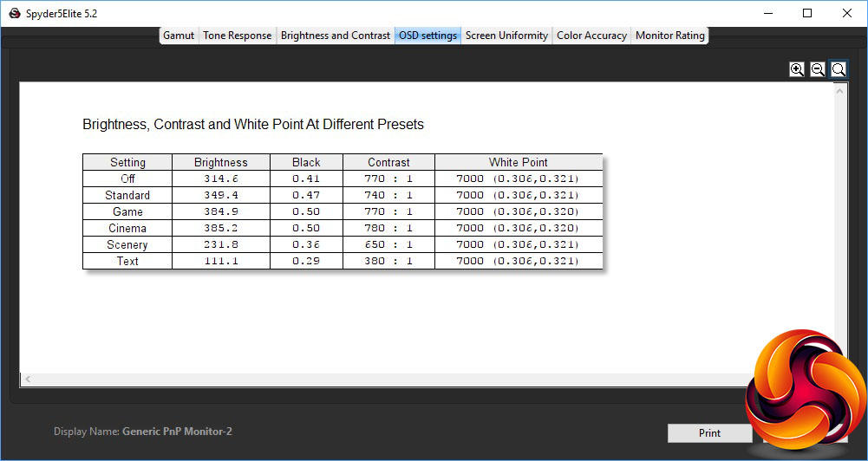Screen dimensions: 868x461
Task: Click the horizontal scrollbar left arrow
Action: pos(28,380)
